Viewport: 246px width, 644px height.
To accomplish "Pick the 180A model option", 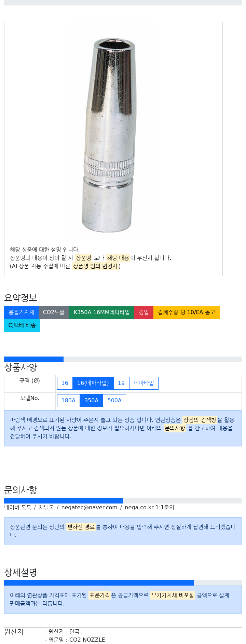I will tap(68, 401).
